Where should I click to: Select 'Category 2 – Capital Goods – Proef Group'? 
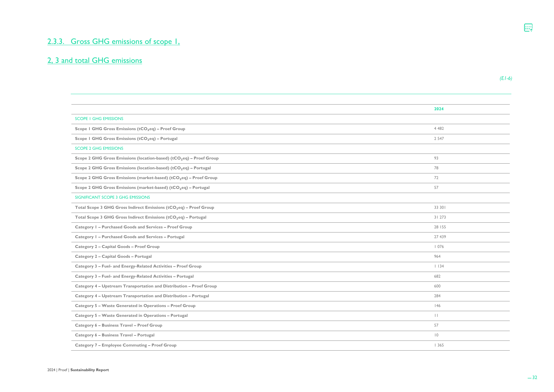coord(117,247)
